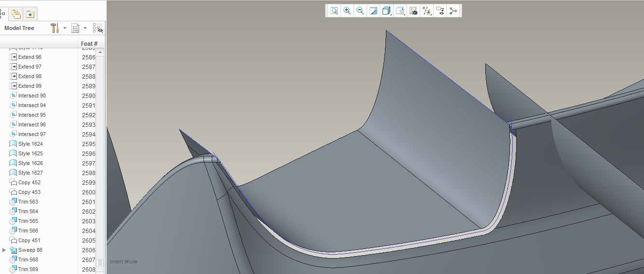Image resolution: width=644 pixels, height=274 pixels.
Task: Select Intersect 94 in the model tree
Action: pyautogui.click(x=32, y=105)
